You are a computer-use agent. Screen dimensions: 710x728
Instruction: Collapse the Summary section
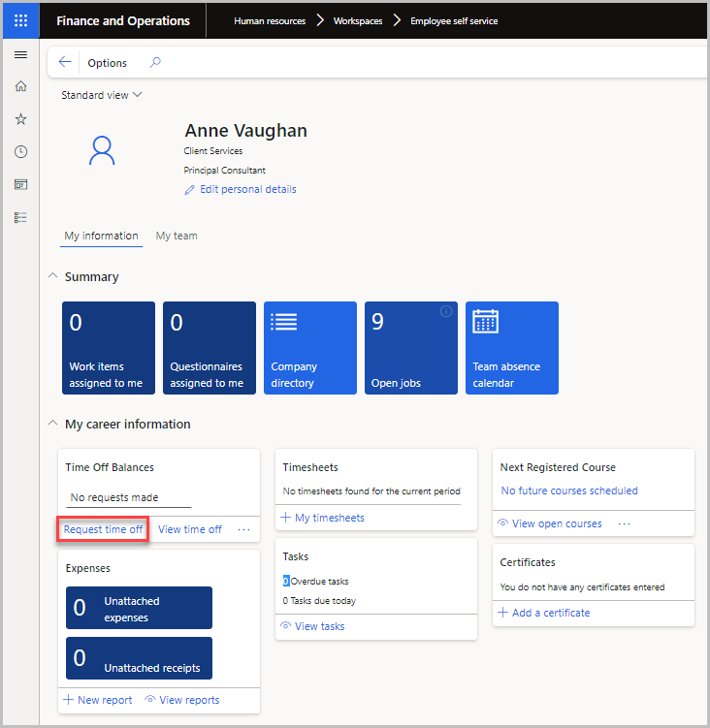53,275
